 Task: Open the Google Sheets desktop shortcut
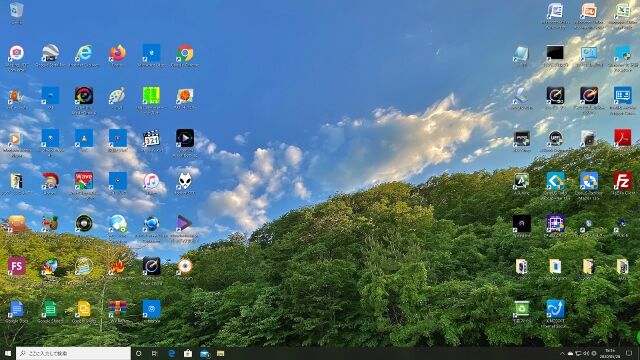(x=50, y=309)
